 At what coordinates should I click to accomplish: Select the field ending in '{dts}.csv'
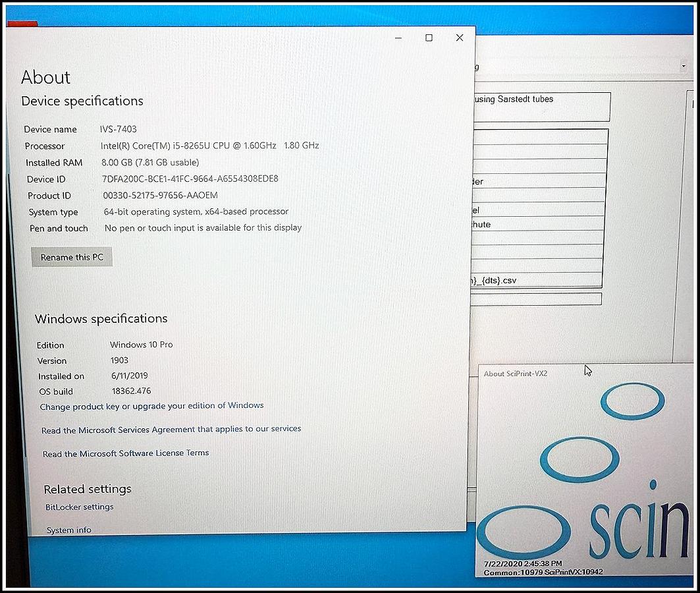536,280
